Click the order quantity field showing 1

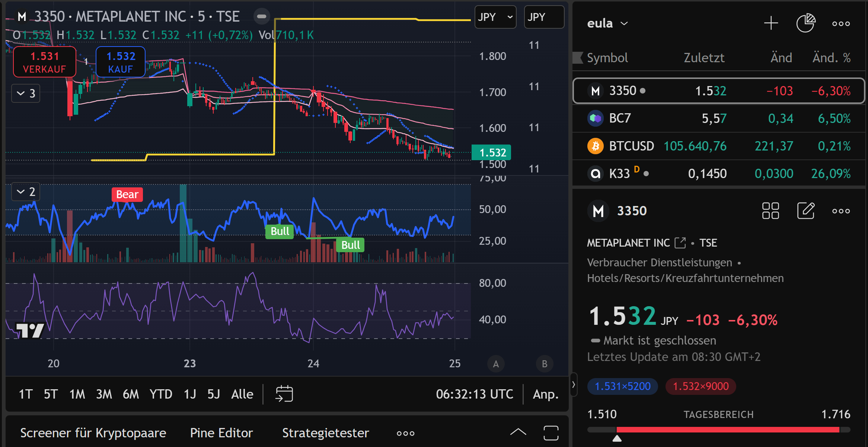[x=86, y=61]
